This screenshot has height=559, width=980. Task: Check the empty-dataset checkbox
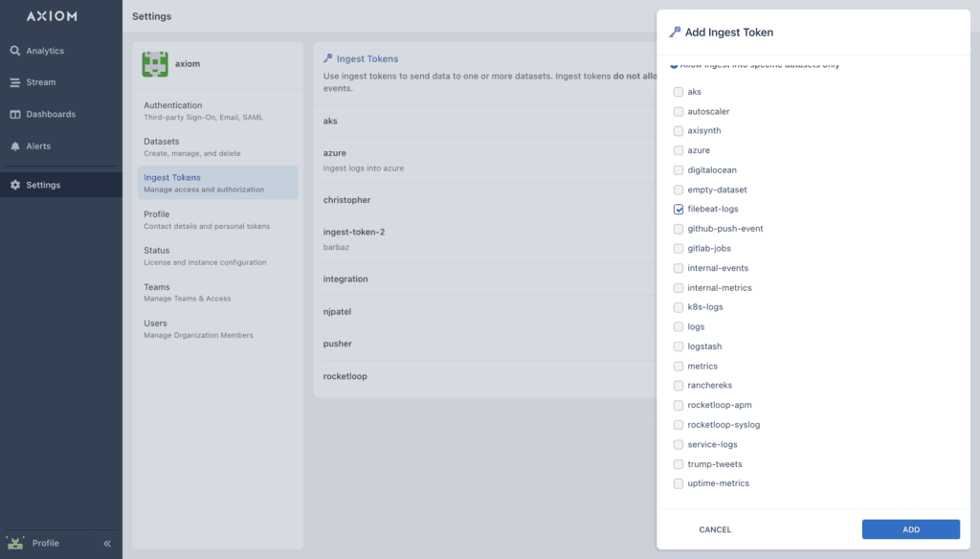point(679,190)
